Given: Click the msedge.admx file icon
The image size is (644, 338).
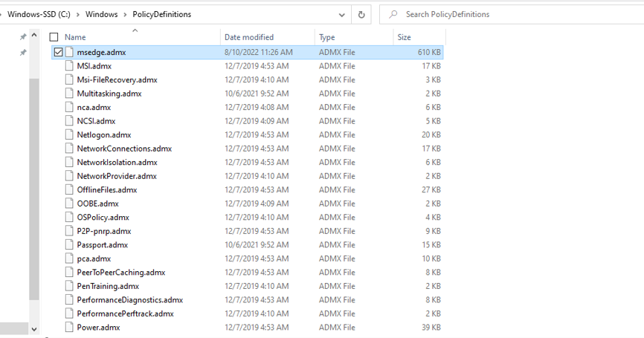Looking at the screenshot, I should [70, 52].
